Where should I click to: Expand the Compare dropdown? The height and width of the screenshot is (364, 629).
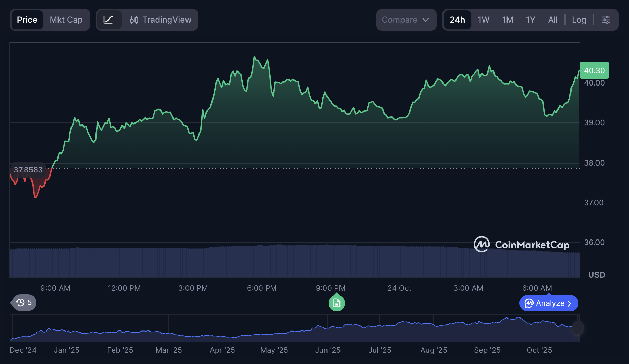[406, 20]
